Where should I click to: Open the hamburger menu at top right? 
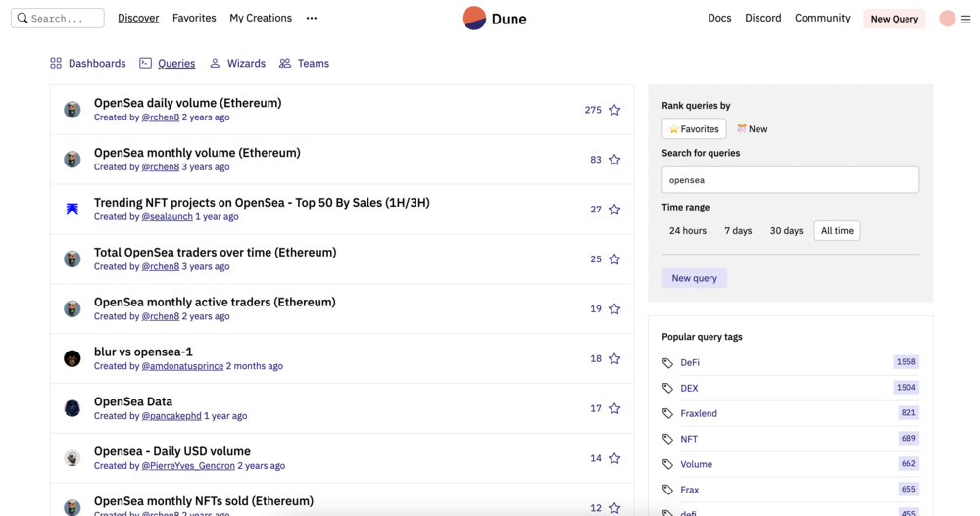(966, 19)
